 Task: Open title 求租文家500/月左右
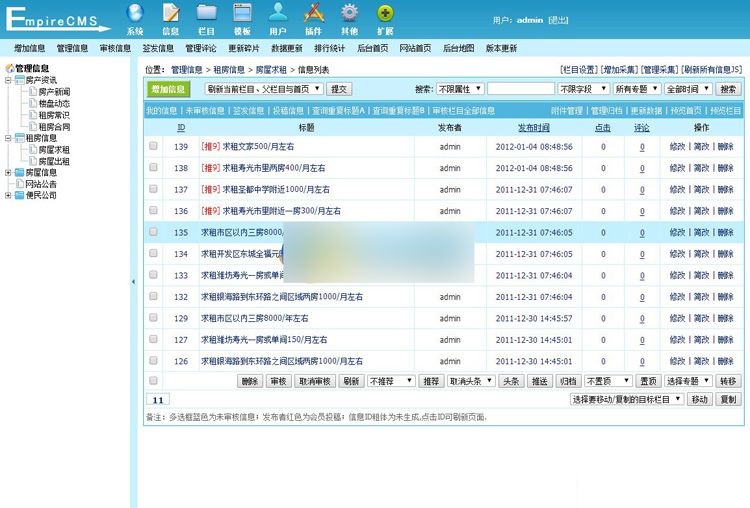click(x=258, y=146)
